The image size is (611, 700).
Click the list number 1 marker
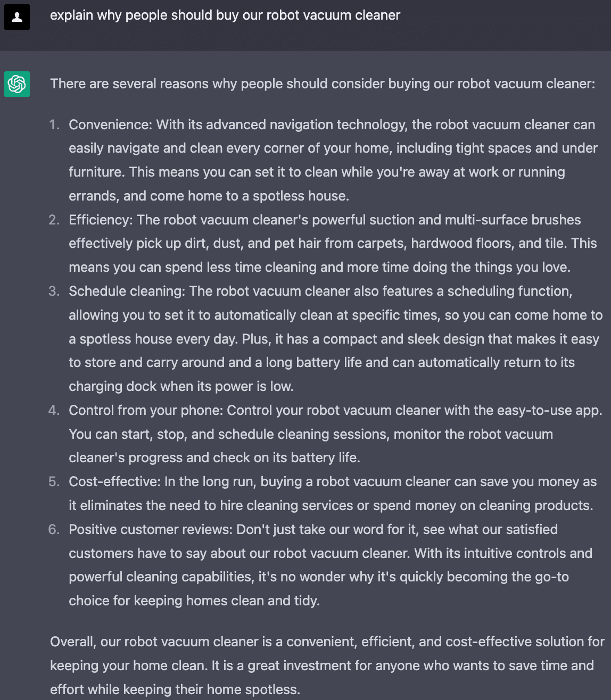click(54, 125)
